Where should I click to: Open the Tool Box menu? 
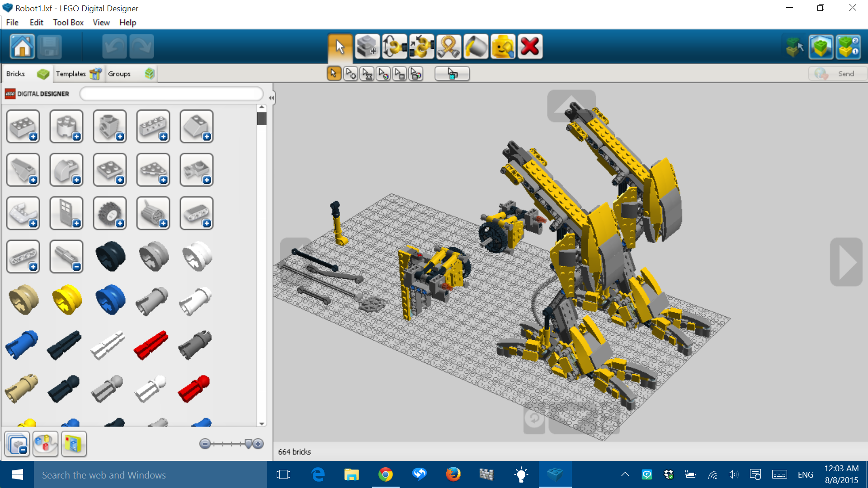(x=68, y=22)
